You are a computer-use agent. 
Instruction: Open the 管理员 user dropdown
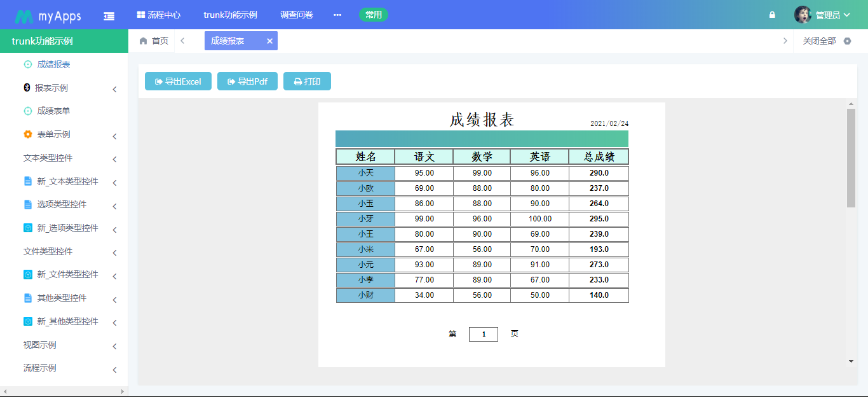832,15
